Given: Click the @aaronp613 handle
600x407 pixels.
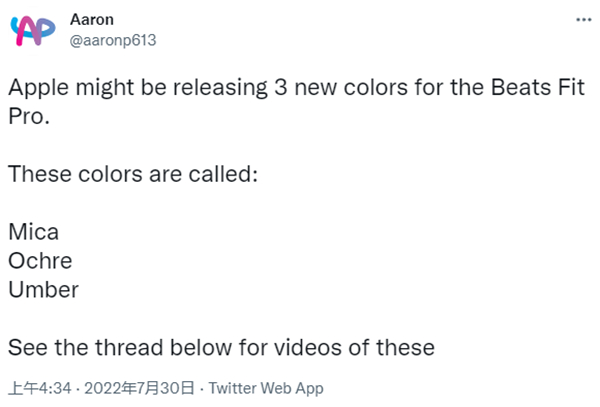Looking at the screenshot, I should pos(113,40).
